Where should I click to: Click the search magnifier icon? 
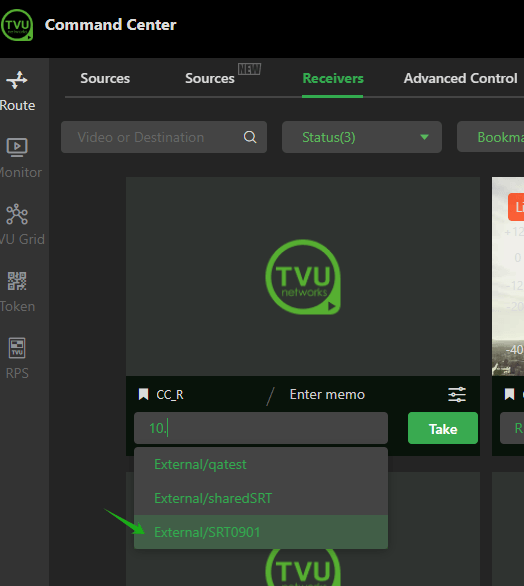point(250,137)
